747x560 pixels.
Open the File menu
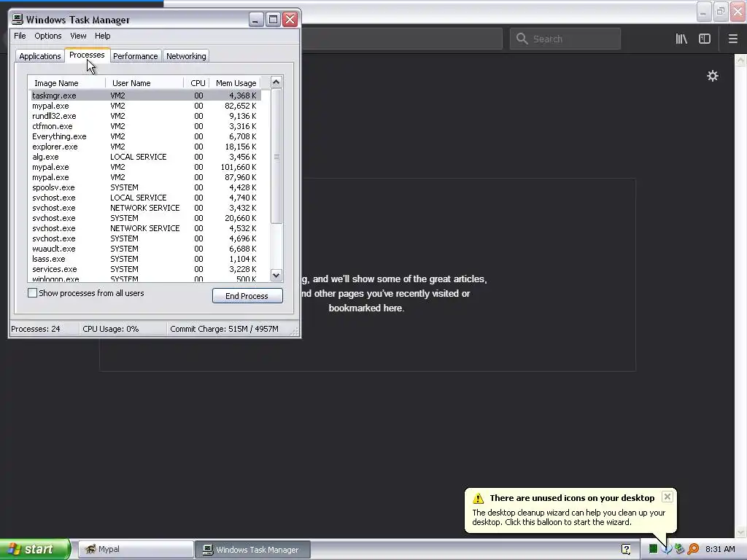pos(20,36)
